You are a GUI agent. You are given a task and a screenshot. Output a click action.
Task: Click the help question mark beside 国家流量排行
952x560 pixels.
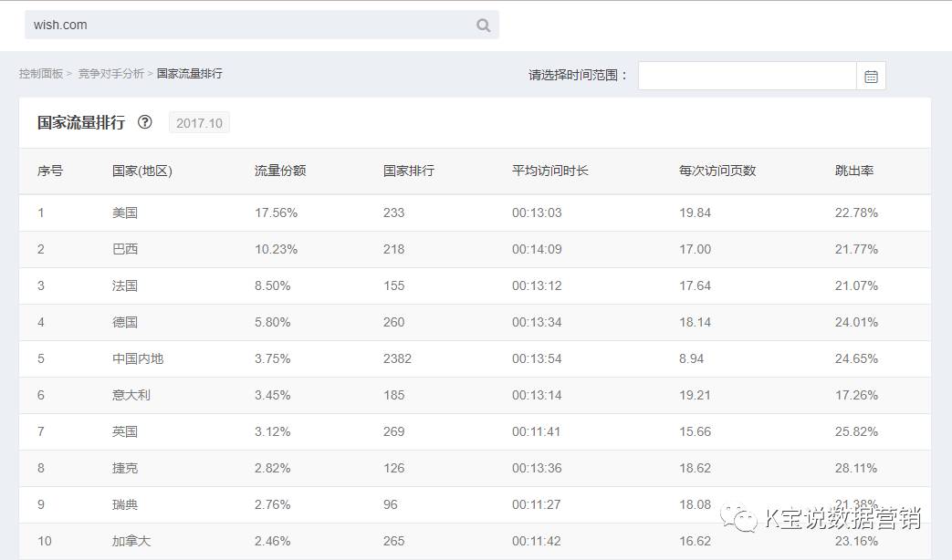(x=145, y=121)
